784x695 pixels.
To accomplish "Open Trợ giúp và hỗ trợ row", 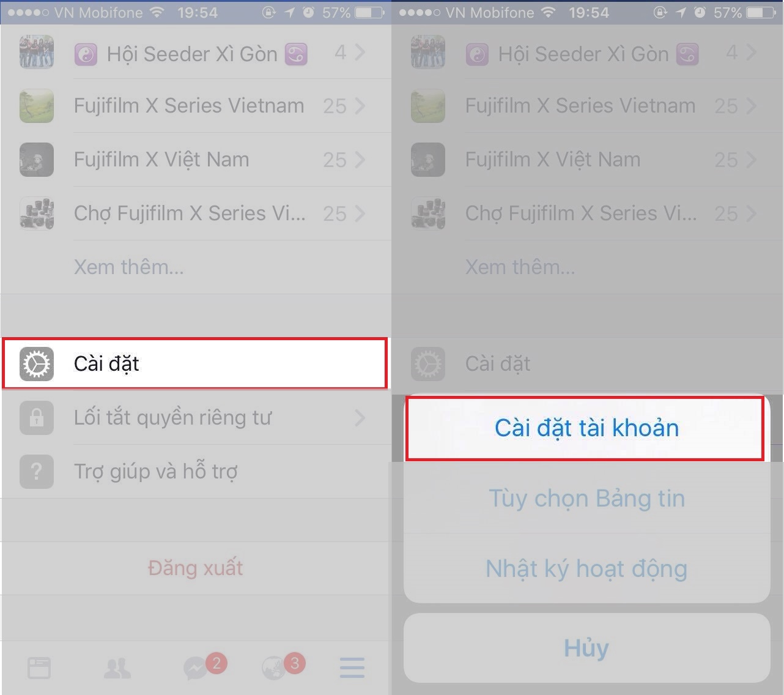I will 196,472.
